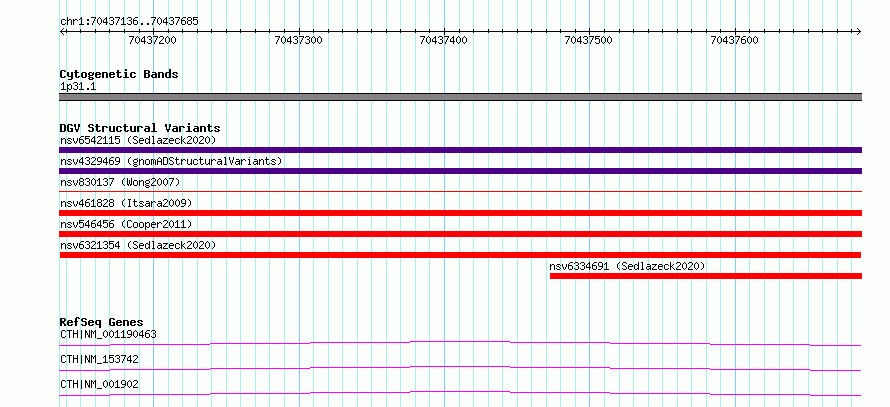Open transcript CTH|NM_001902 label
The width and height of the screenshot is (890, 407).
[x=99, y=384]
